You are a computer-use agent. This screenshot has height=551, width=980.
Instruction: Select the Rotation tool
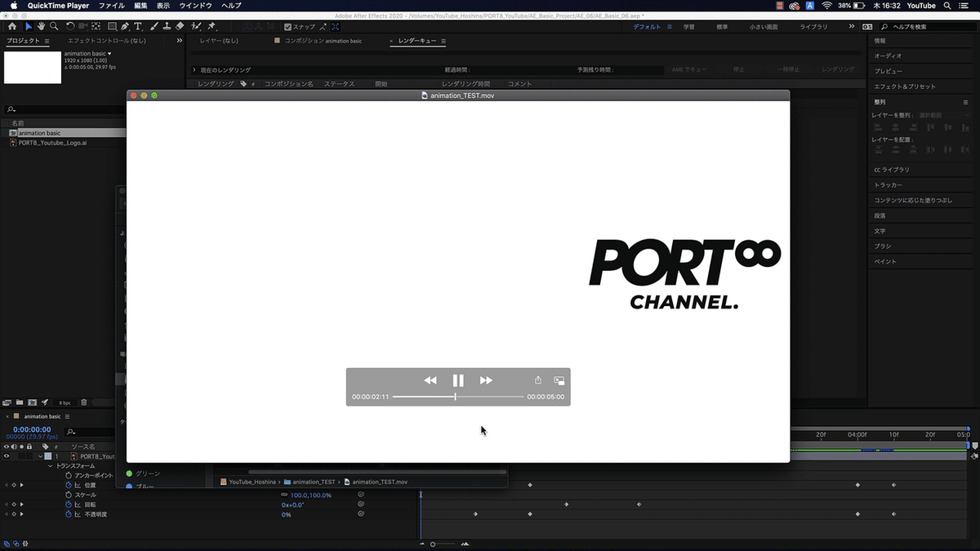tap(70, 26)
